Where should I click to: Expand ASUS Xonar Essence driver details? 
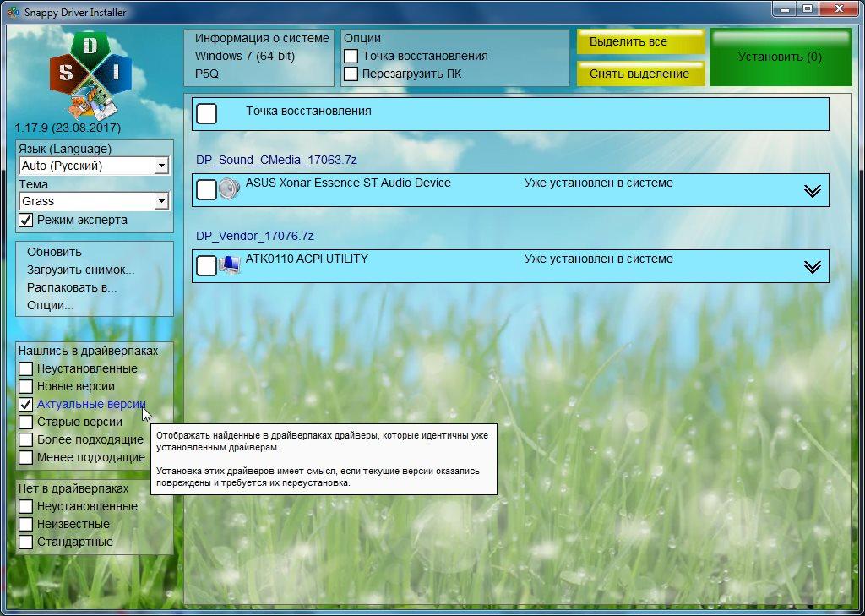tap(812, 191)
